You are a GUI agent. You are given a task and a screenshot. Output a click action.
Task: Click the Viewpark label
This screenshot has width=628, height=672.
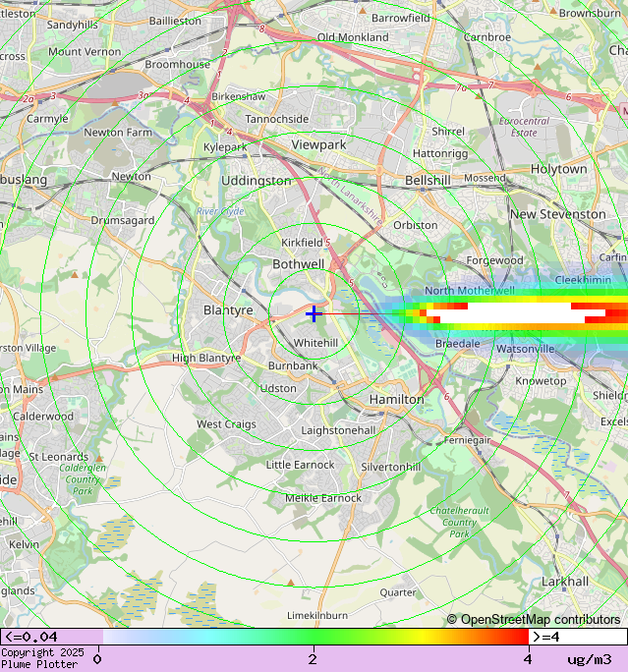(318, 144)
